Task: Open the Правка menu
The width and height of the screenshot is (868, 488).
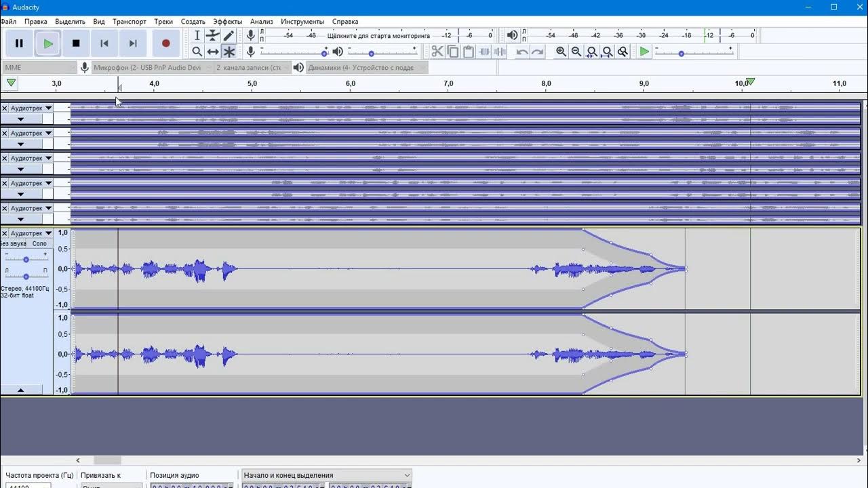Action: point(36,22)
